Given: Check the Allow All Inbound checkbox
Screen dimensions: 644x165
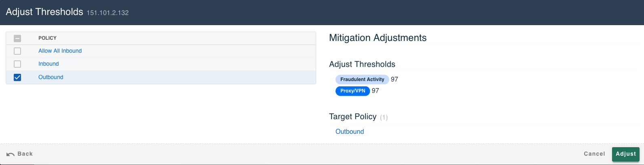Looking at the screenshot, I should pyautogui.click(x=17, y=51).
